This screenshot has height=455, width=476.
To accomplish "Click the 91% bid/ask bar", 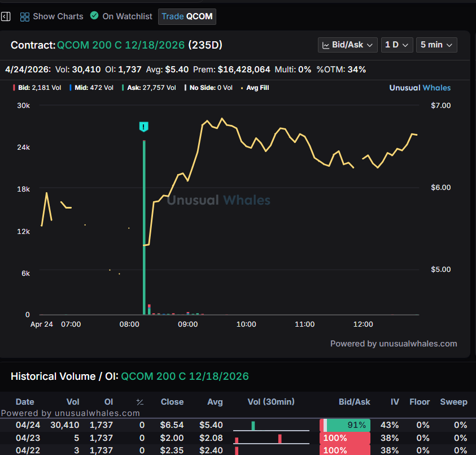I will click(x=345, y=425).
